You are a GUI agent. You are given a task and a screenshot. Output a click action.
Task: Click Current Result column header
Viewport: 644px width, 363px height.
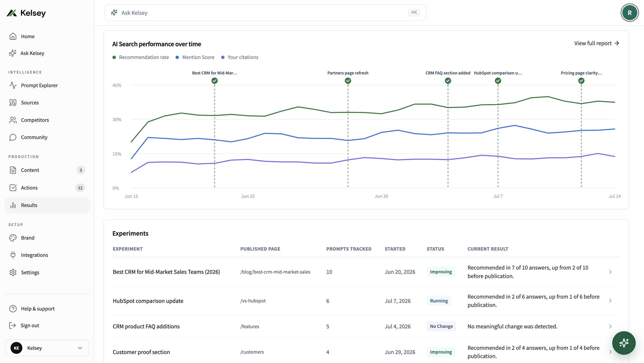pyautogui.click(x=488, y=249)
